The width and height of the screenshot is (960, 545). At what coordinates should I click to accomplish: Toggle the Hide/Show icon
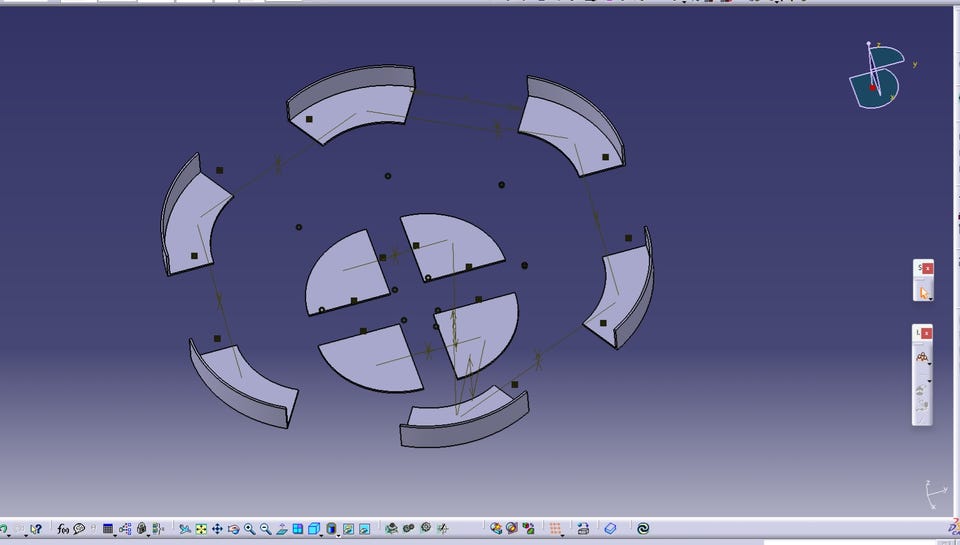click(x=348, y=528)
